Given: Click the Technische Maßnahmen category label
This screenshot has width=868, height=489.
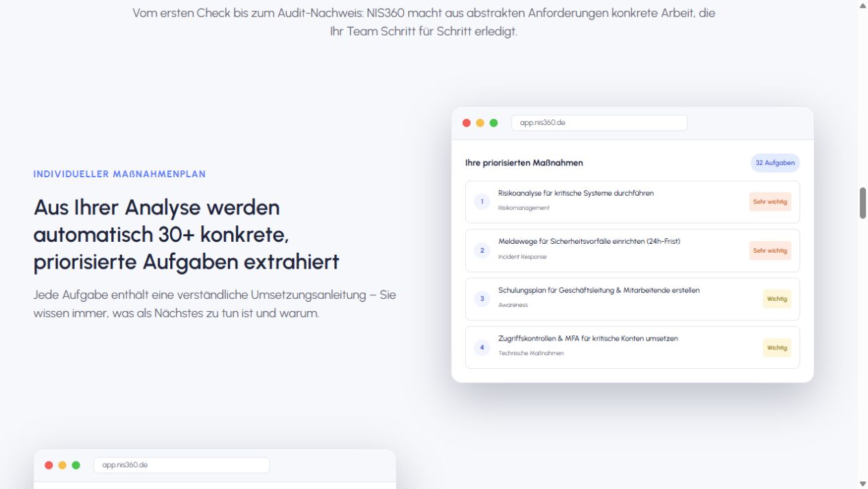Looking at the screenshot, I should (x=531, y=354).
